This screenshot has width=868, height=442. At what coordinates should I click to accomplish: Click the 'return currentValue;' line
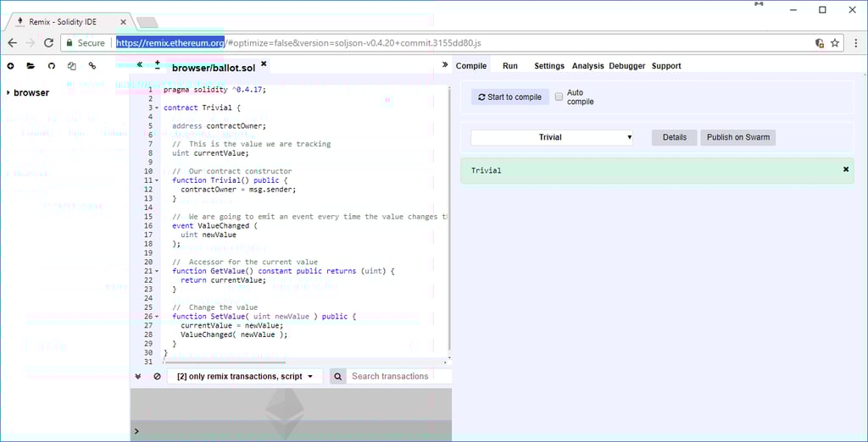(223, 280)
